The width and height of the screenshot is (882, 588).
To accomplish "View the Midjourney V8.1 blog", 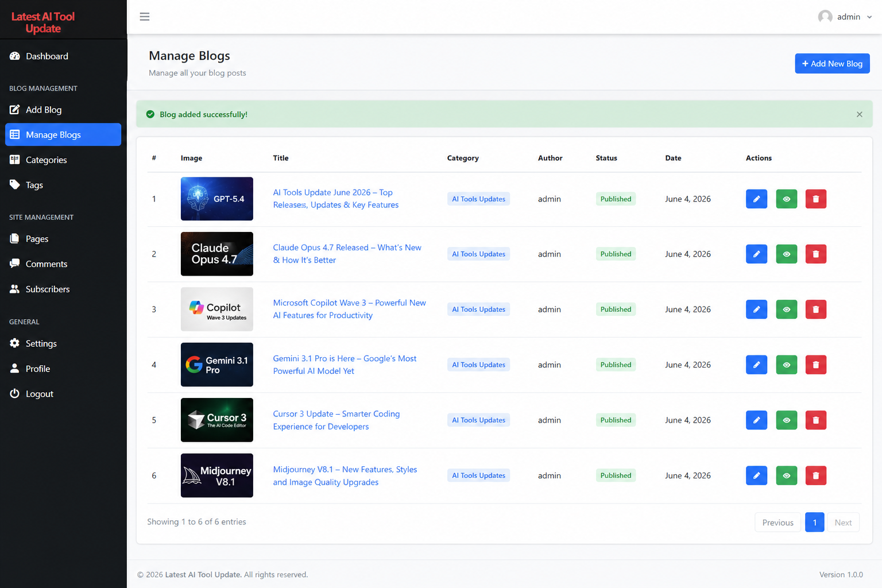I will 786,475.
